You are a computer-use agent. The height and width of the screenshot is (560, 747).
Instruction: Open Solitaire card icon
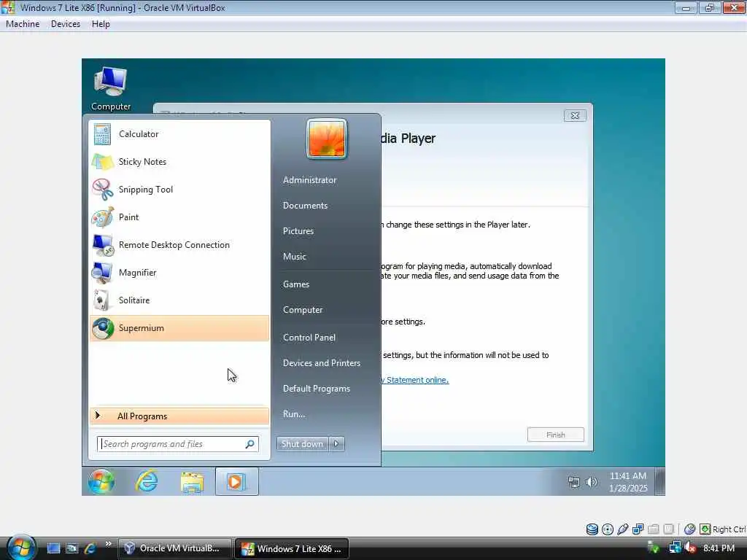point(101,300)
